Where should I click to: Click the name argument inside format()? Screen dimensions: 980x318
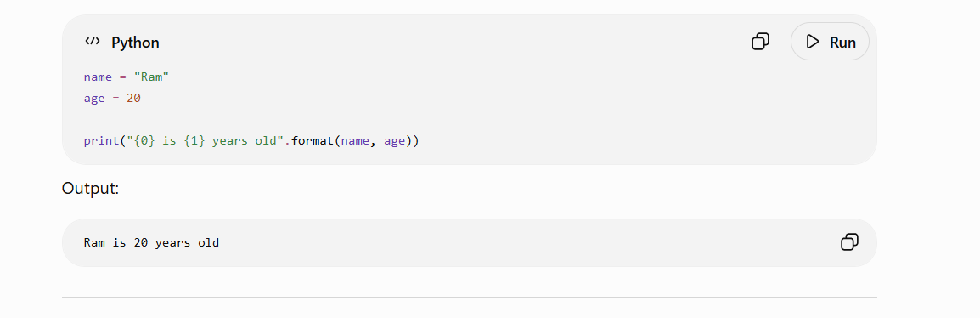point(355,141)
